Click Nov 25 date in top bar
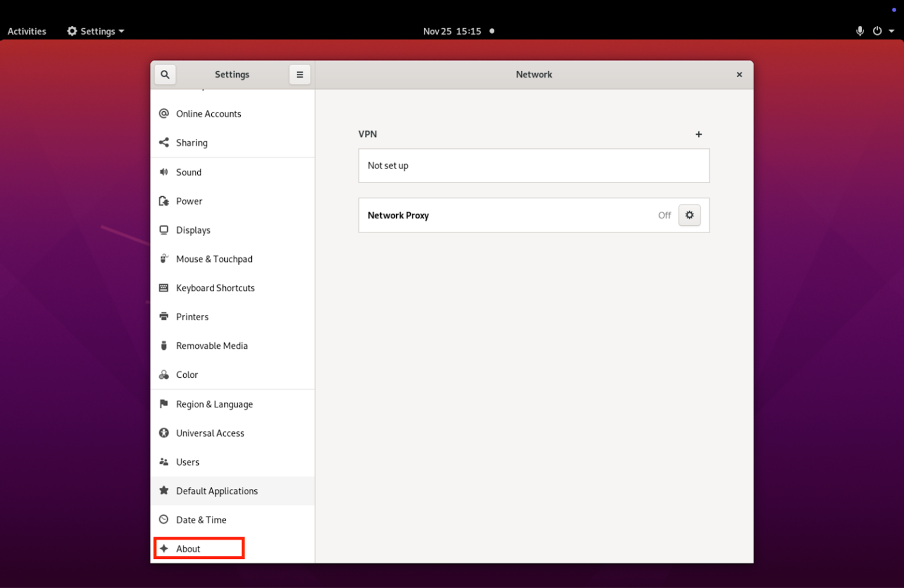Viewport: 904px width, 588px height. pyautogui.click(x=453, y=31)
